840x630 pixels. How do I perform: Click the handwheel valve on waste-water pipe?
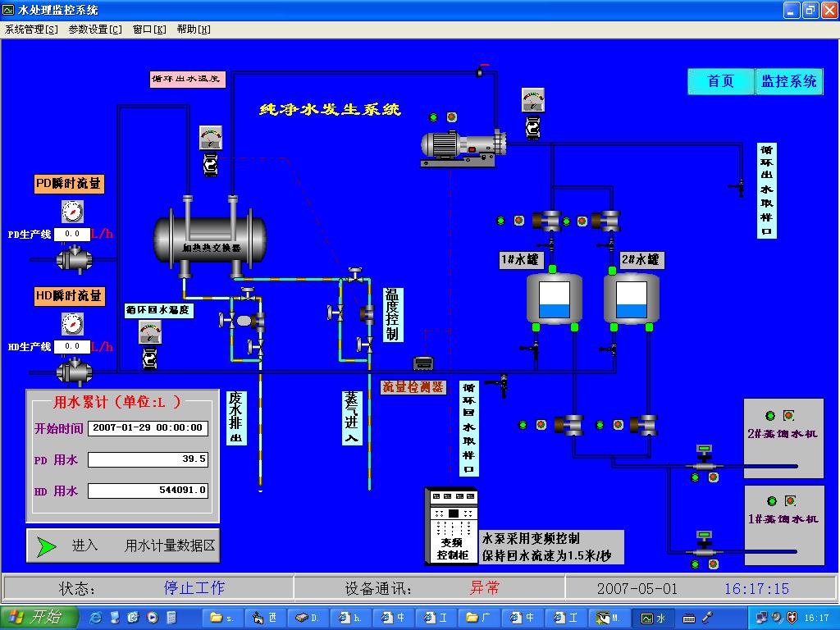click(x=248, y=294)
